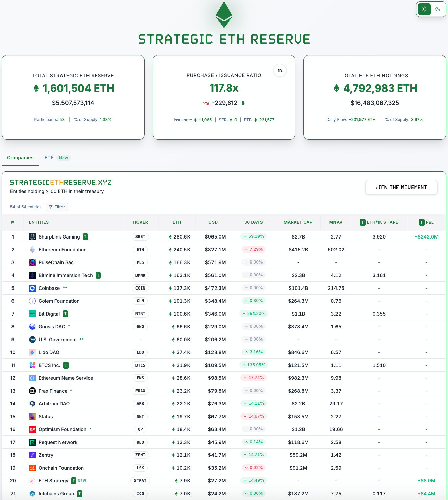Viewport: 448px width, 500px height.
Task: Sort table by ETH column header
Action: coord(177,222)
